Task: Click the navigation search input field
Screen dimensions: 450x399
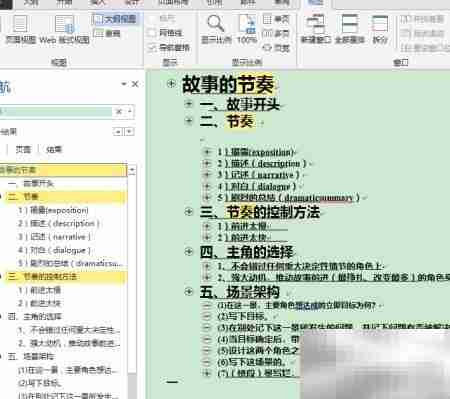Action: tap(56, 112)
